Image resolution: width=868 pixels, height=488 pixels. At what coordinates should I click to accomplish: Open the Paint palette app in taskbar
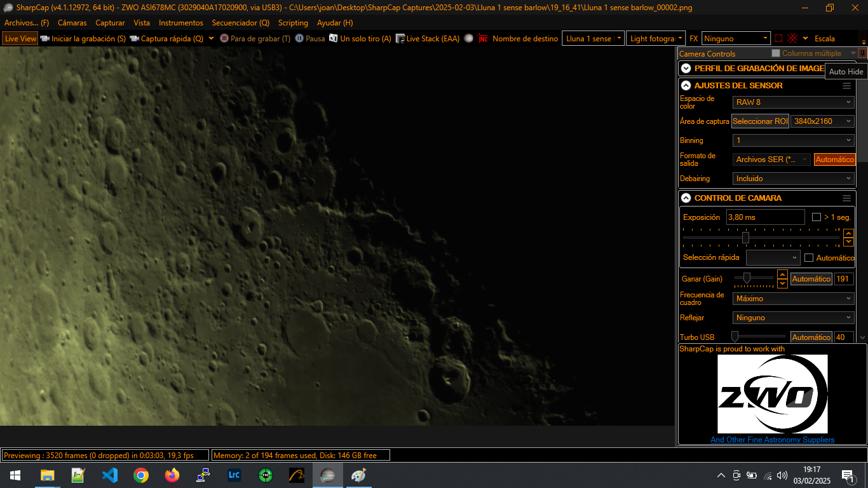point(359,475)
